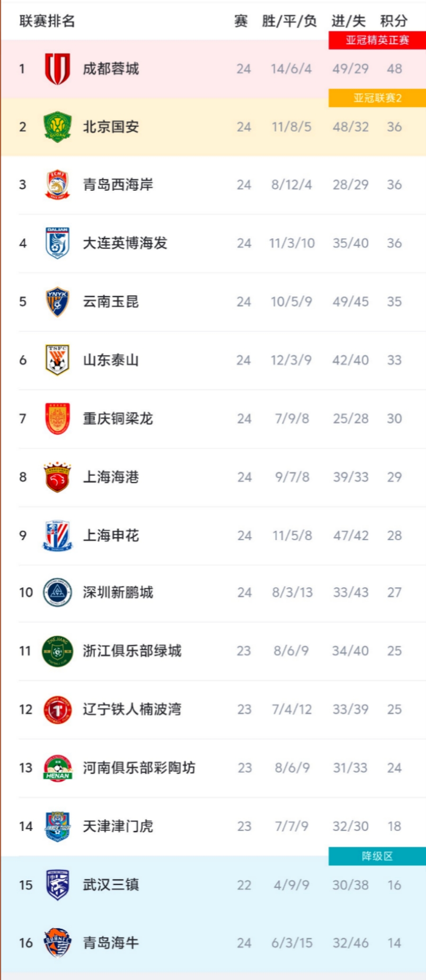Select the 云南玉昆 YNYK crest
Screen dimensions: 426x980
coord(57,301)
